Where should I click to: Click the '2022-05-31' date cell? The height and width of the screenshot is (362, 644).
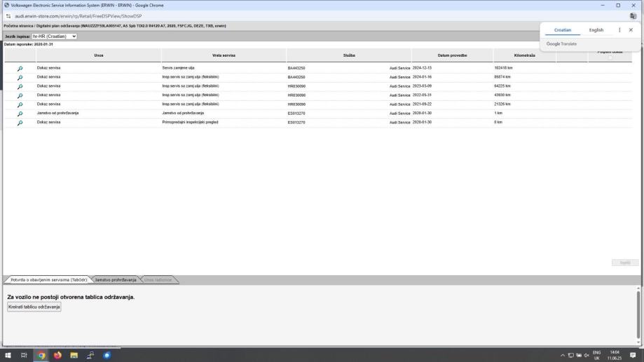coord(422,95)
